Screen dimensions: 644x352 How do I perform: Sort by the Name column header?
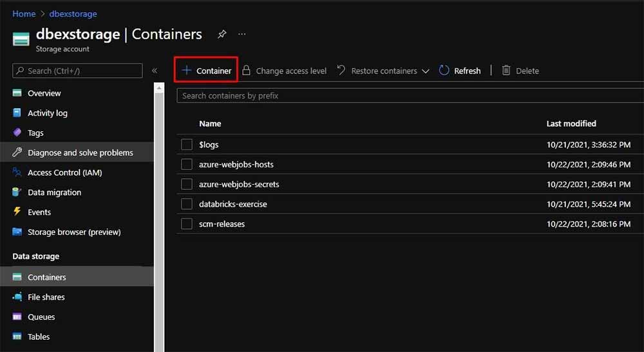210,124
